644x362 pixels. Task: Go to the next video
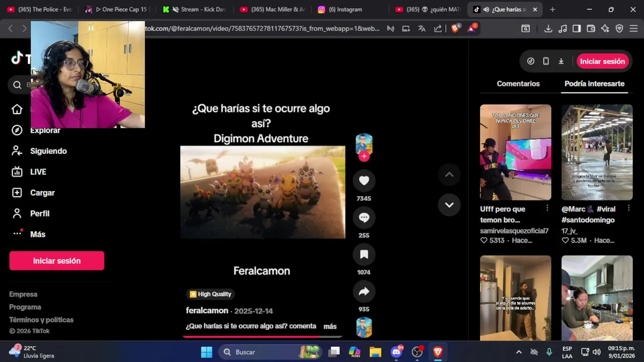(x=449, y=205)
